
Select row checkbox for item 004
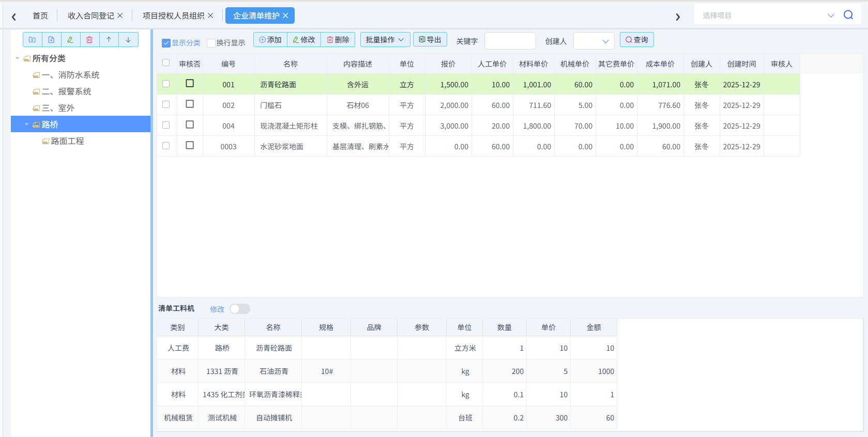166,125
